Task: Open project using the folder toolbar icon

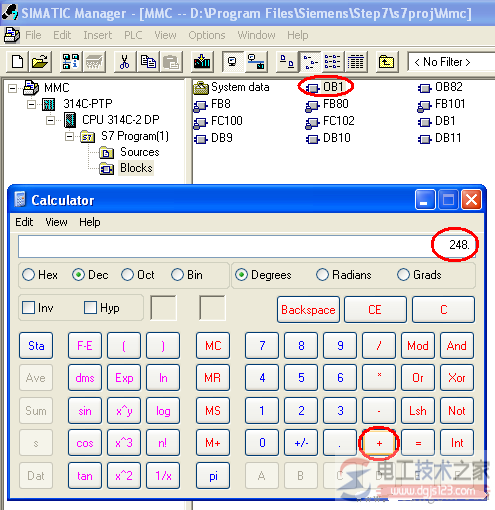Action: (x=40, y=62)
